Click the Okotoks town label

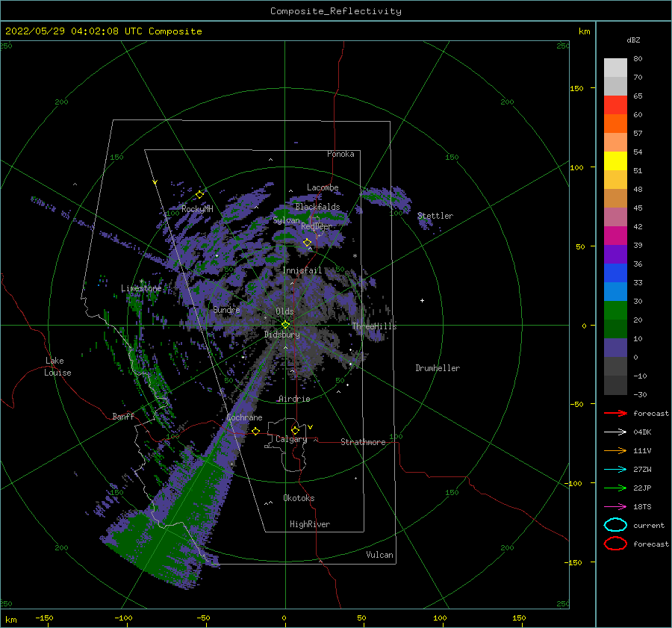pos(299,498)
